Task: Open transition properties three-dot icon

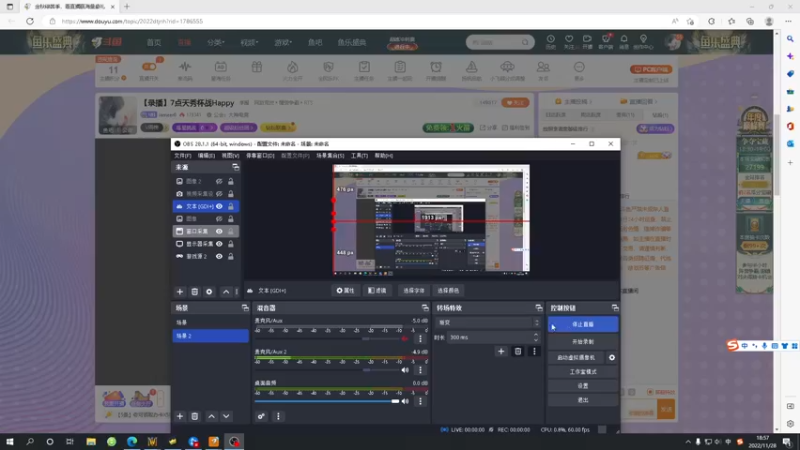Action: (x=534, y=352)
